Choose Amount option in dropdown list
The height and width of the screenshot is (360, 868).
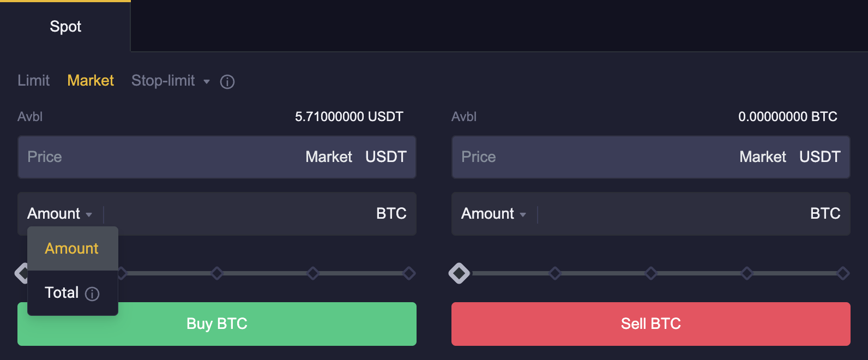[x=72, y=249]
